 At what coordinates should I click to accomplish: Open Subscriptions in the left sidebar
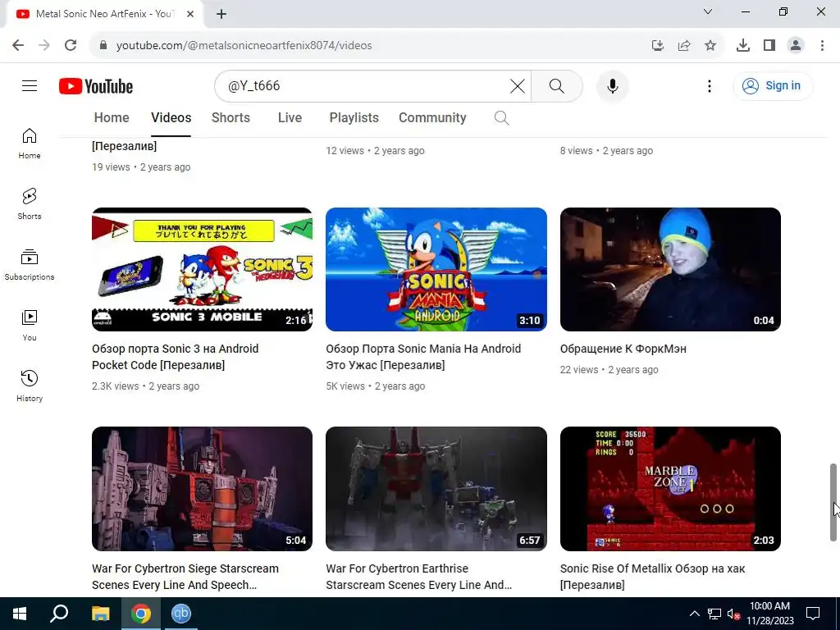pyautogui.click(x=30, y=264)
